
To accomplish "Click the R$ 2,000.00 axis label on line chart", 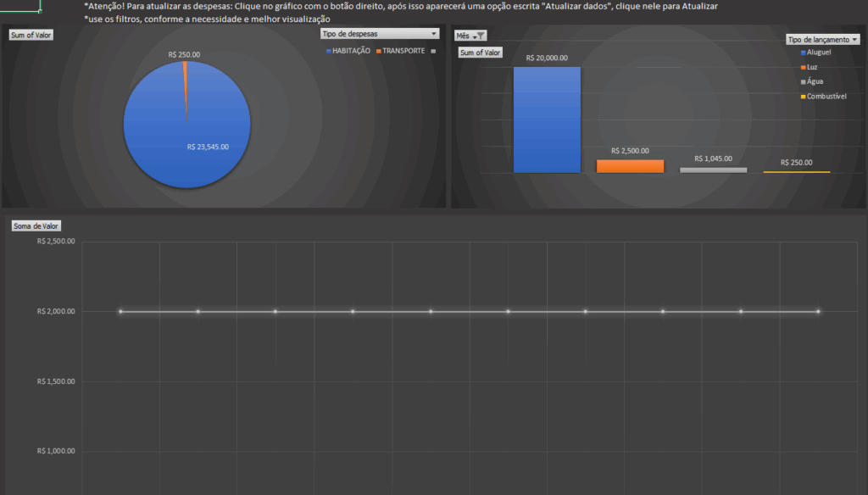I will pos(56,312).
